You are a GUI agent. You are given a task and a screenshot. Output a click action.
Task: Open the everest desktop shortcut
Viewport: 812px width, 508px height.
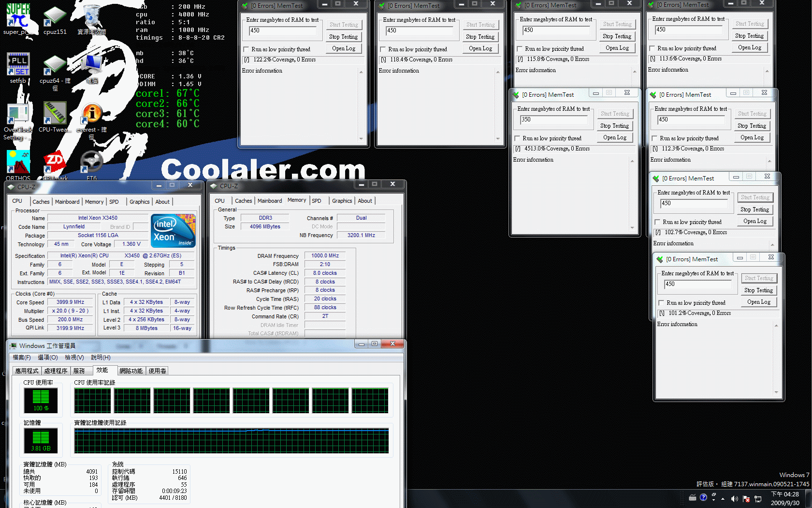[91, 121]
